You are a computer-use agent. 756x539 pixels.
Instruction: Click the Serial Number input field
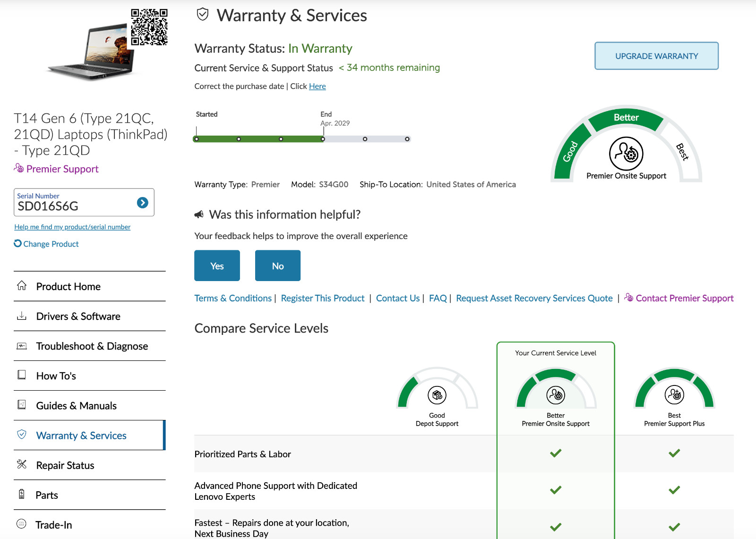point(76,202)
